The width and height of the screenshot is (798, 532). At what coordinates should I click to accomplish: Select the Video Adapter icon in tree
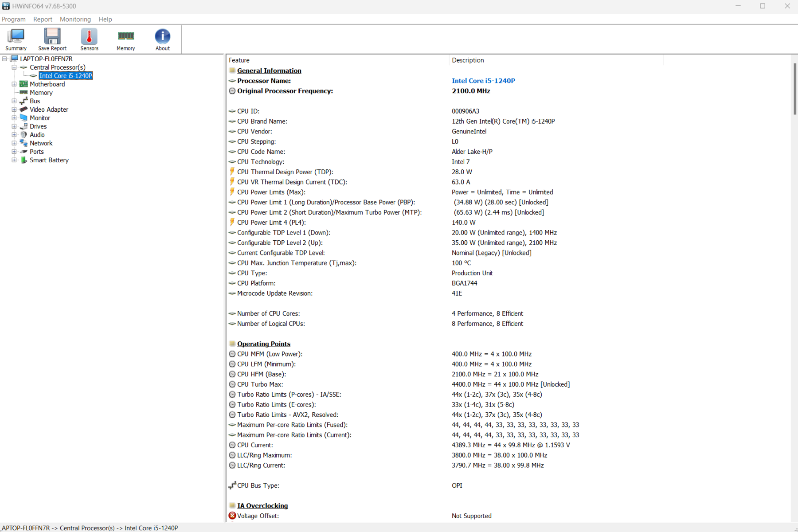(x=23, y=110)
